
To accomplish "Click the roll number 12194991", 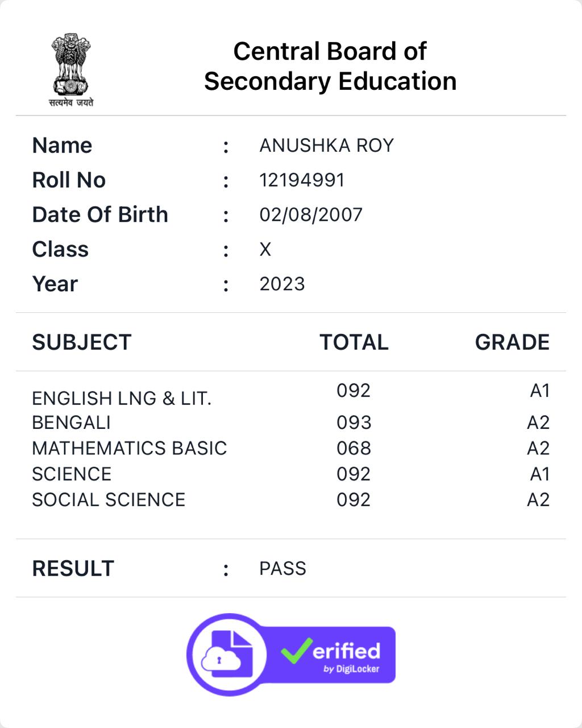I will [302, 180].
